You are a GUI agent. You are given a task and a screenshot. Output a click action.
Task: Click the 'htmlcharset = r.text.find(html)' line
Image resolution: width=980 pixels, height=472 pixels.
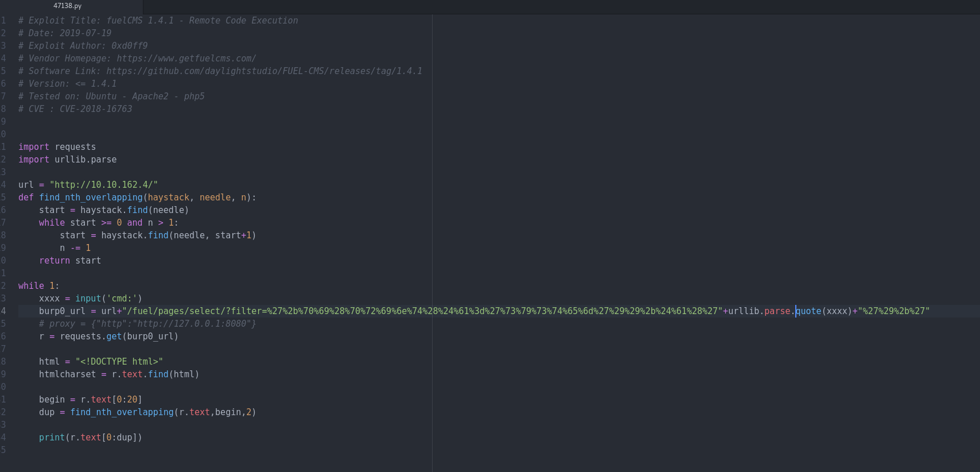pyautogui.click(x=119, y=374)
